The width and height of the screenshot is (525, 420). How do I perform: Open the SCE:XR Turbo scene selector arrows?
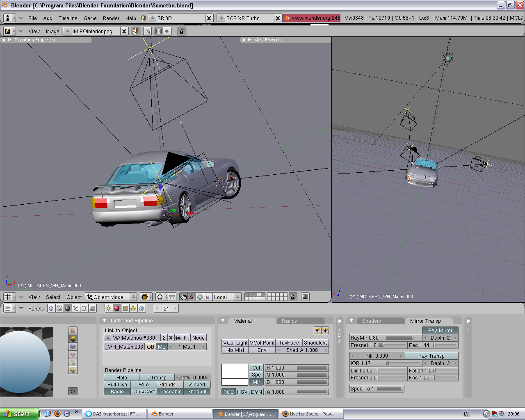[x=221, y=18]
